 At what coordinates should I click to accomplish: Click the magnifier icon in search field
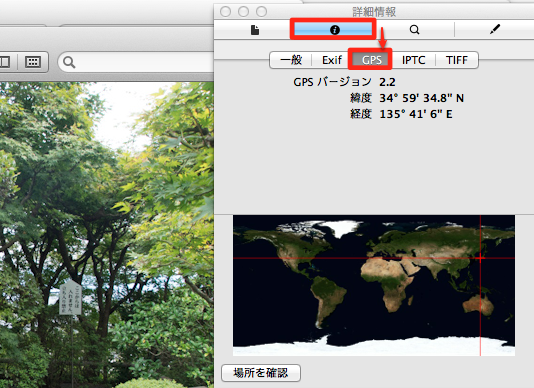tap(69, 62)
